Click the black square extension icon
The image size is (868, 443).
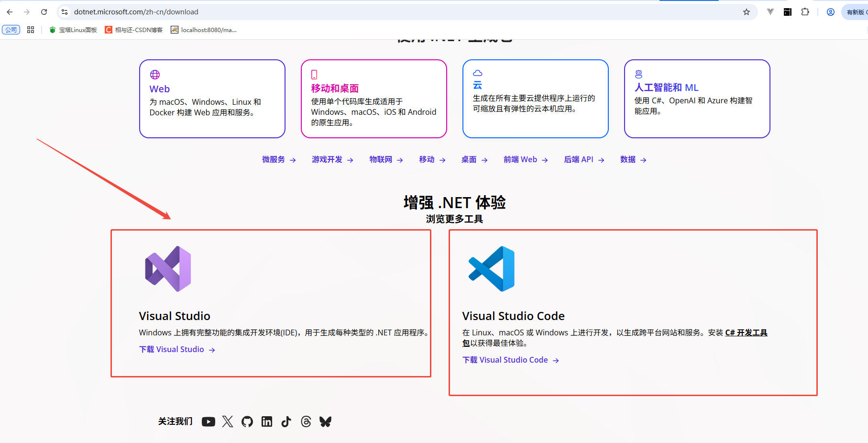tap(788, 12)
